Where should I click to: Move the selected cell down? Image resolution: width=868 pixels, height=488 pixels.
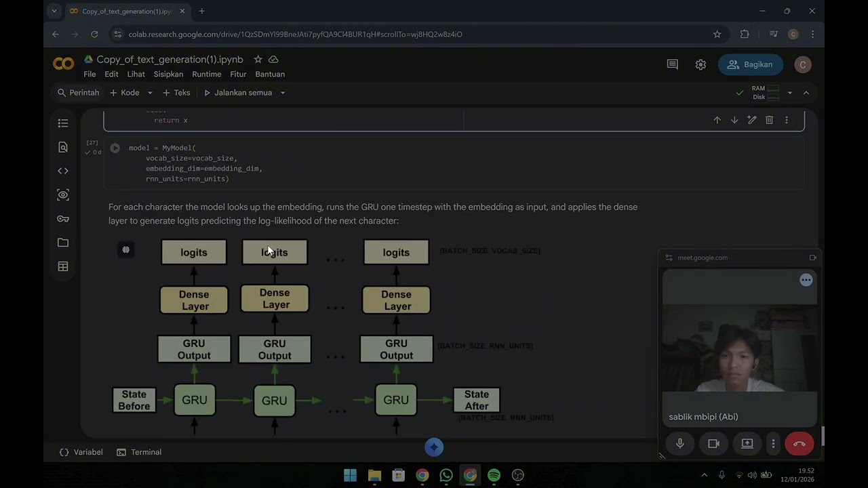tap(734, 120)
